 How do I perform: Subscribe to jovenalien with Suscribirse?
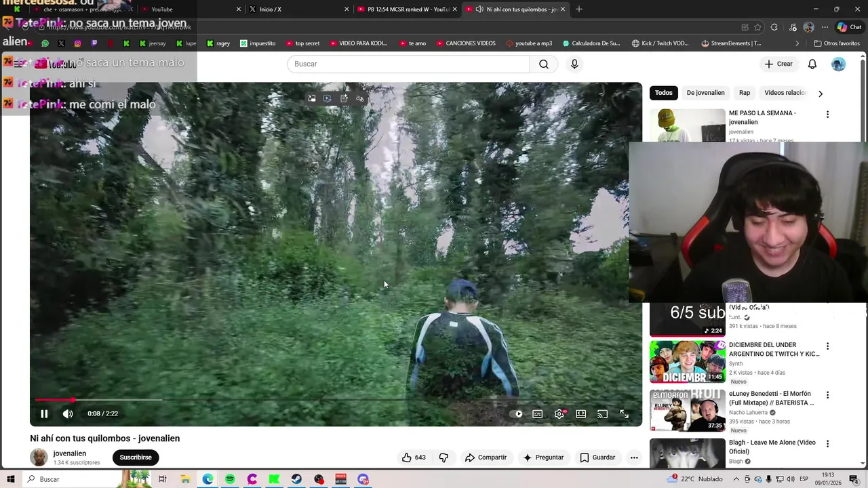pos(136,457)
